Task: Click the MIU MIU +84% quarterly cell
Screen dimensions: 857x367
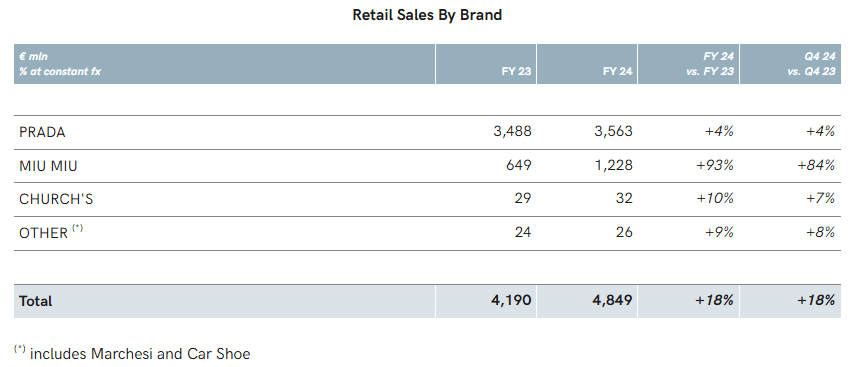Action: (x=816, y=165)
